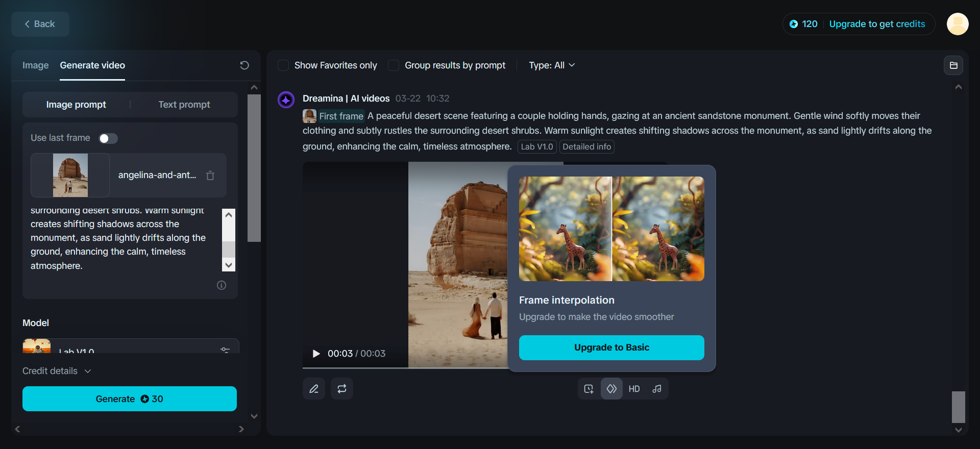Open Lab V1.0 model settings sliders icon

point(225,350)
